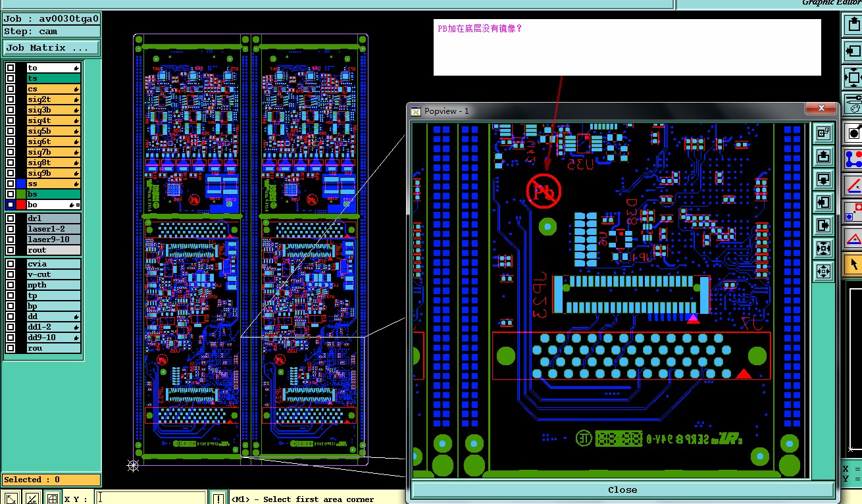This screenshot has width=862, height=504.
Task: Click the X Y coordinate input field
Action: coord(151,498)
